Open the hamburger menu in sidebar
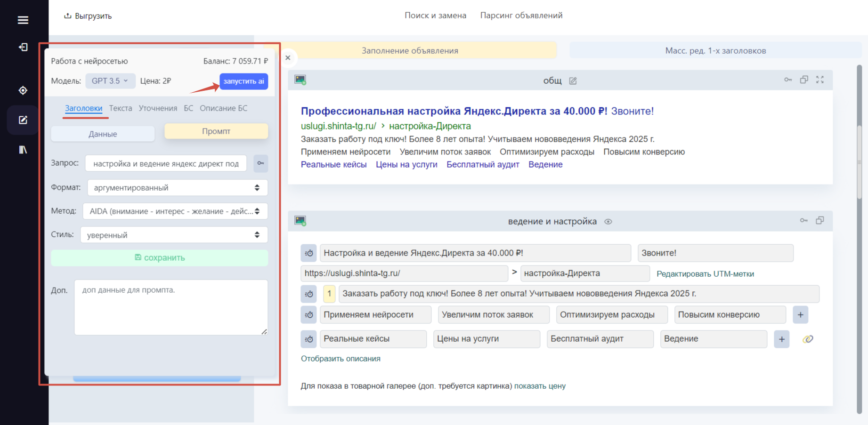868x425 pixels. tap(23, 20)
